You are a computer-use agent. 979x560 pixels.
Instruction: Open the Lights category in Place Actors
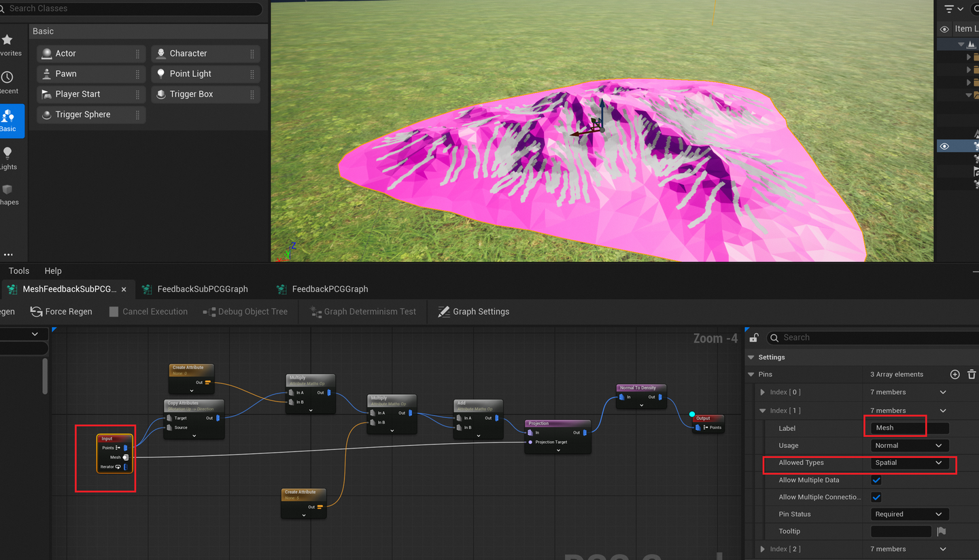pyautogui.click(x=7, y=158)
